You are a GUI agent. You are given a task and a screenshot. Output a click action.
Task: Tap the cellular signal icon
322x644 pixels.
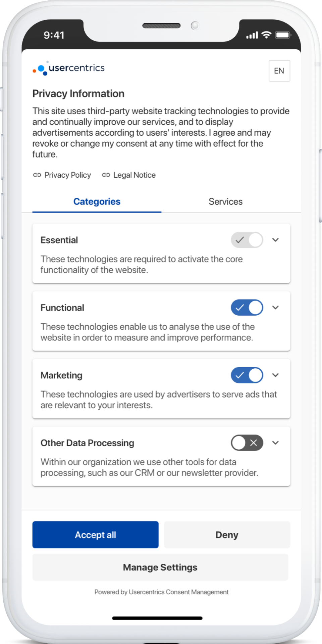[252, 35]
